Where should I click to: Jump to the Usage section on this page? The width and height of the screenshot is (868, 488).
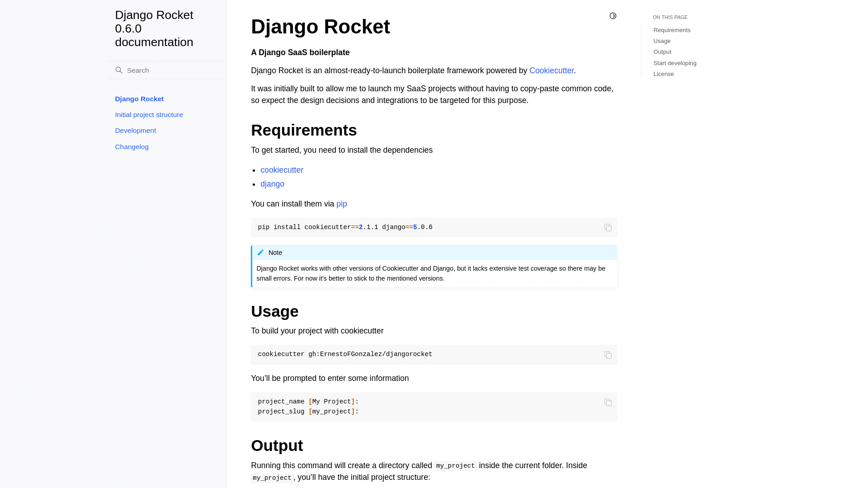[x=662, y=41]
